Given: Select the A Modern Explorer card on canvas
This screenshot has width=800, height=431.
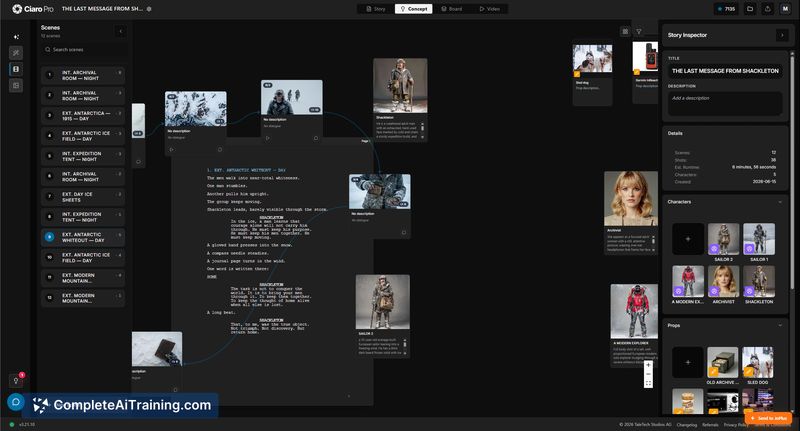Looking at the screenshot, I should pos(634,325).
